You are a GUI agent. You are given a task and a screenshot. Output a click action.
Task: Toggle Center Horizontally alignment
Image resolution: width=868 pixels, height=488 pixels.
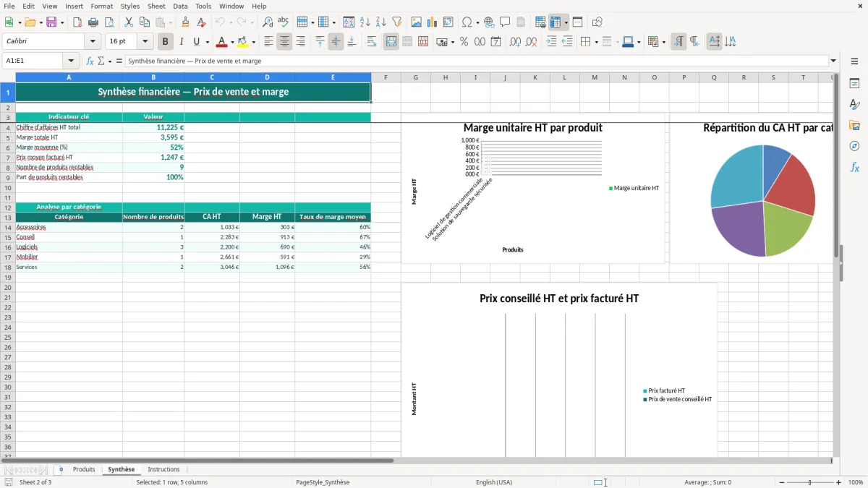click(284, 42)
